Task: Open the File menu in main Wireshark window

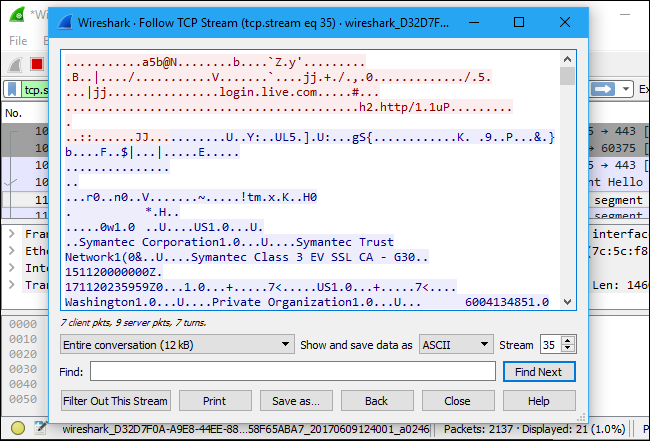Action: coord(18,41)
